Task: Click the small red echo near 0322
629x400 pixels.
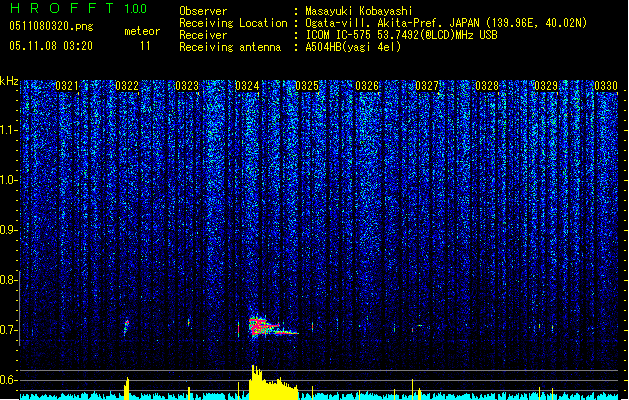Action: 126,325
